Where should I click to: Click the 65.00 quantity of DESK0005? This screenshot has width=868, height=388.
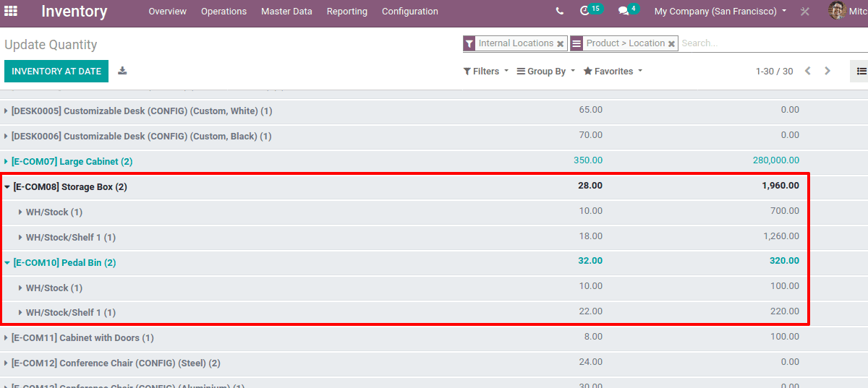point(591,110)
